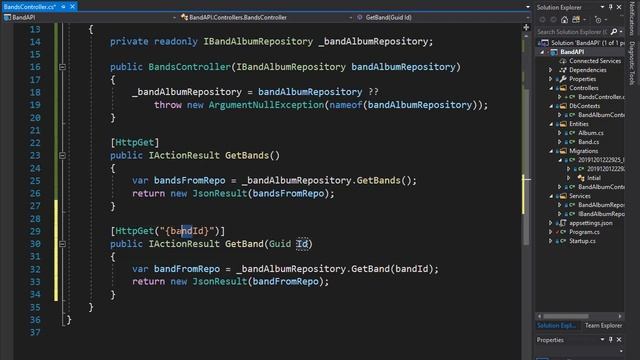Image resolution: width=640 pixels, height=360 pixels.
Task: Click the Controllers folder icon
Action: 563,88
